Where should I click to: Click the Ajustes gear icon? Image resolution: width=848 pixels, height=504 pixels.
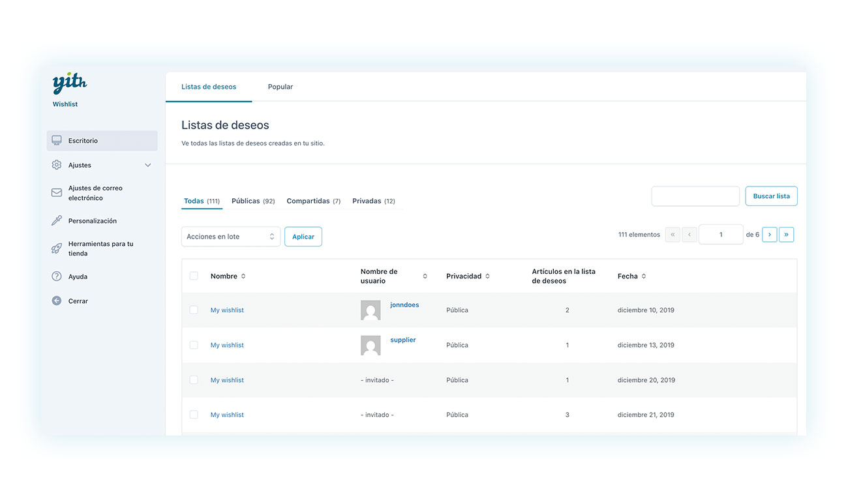tap(57, 165)
